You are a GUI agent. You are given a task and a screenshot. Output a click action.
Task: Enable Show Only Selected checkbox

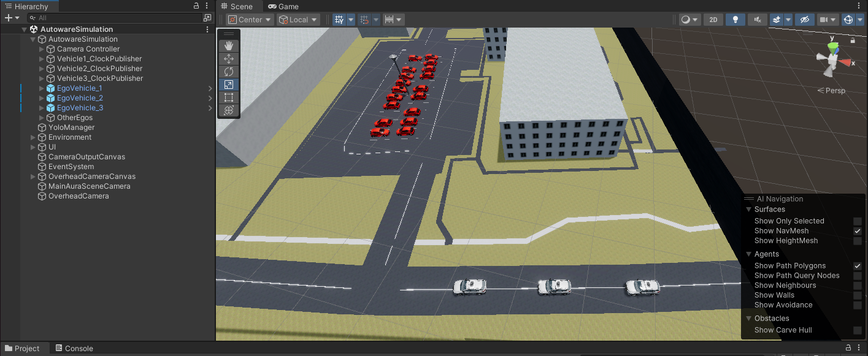pyautogui.click(x=858, y=221)
